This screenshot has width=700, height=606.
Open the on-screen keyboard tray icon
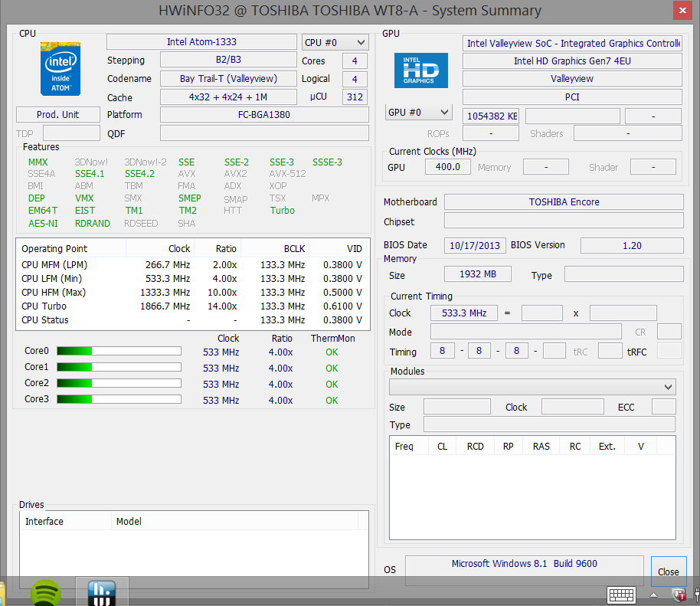point(621,595)
